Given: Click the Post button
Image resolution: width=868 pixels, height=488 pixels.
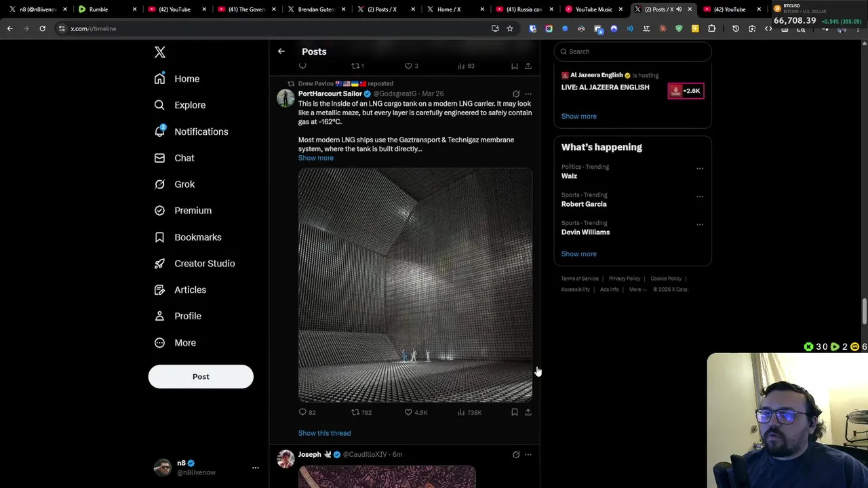Looking at the screenshot, I should [201, 377].
